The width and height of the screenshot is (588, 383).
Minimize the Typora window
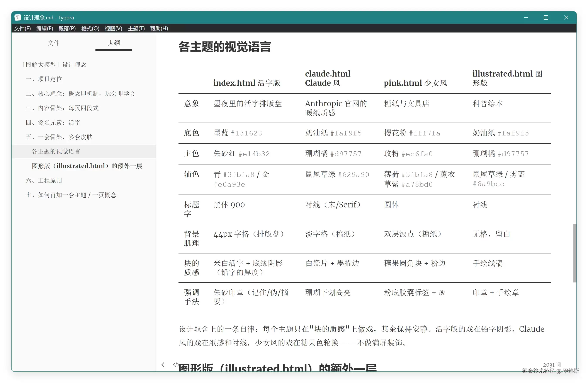pos(526,17)
